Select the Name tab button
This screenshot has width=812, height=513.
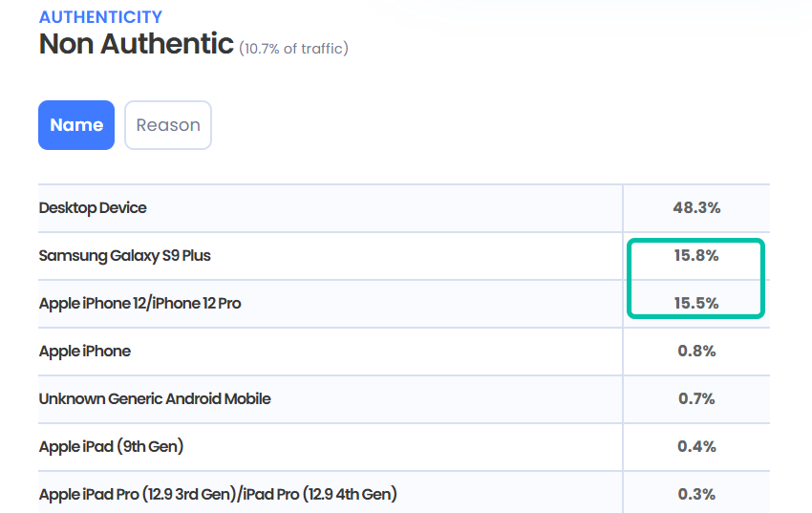[76, 125]
